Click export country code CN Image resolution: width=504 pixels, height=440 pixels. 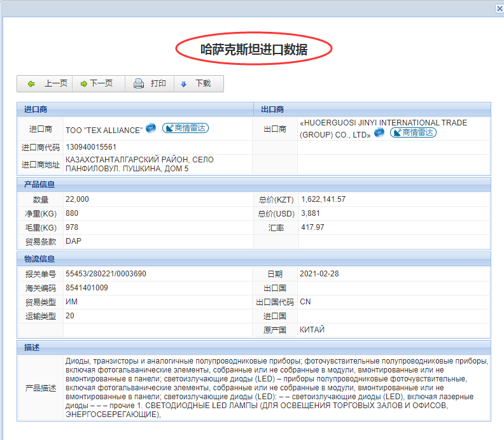[305, 302]
